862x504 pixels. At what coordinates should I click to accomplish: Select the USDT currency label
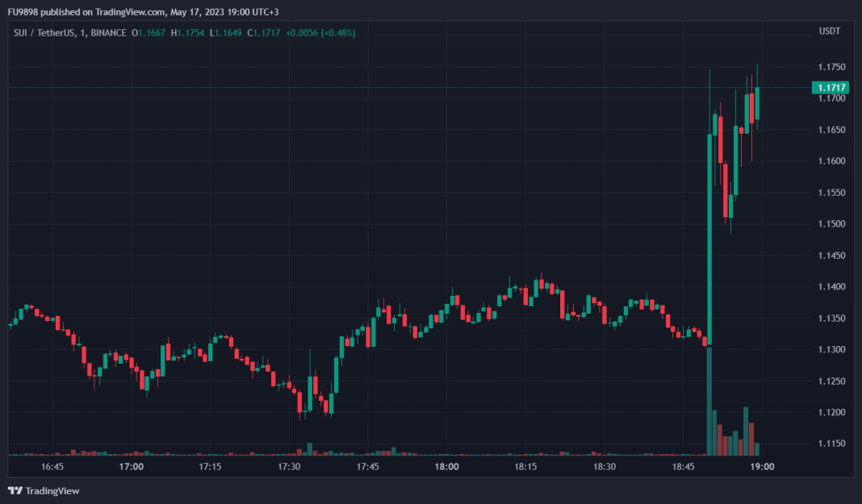pyautogui.click(x=830, y=31)
